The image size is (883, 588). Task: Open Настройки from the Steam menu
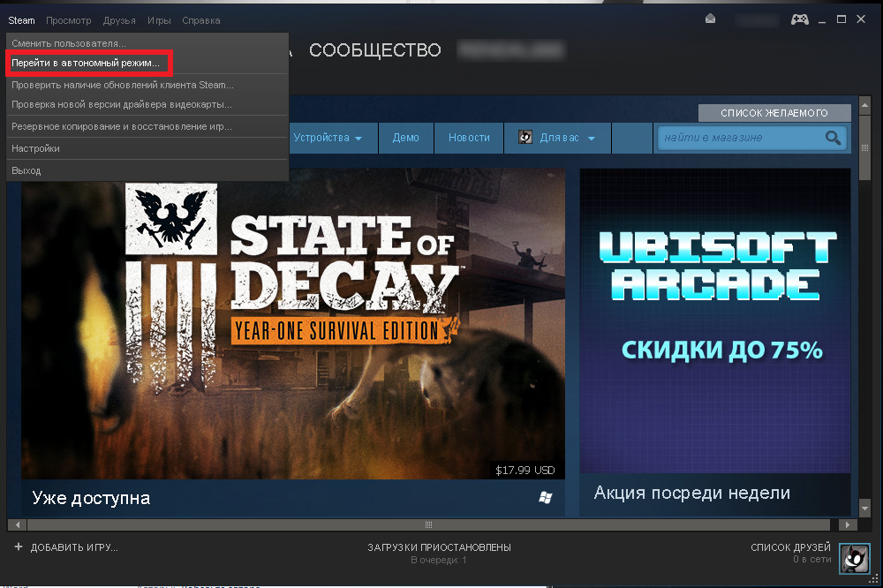147,148
